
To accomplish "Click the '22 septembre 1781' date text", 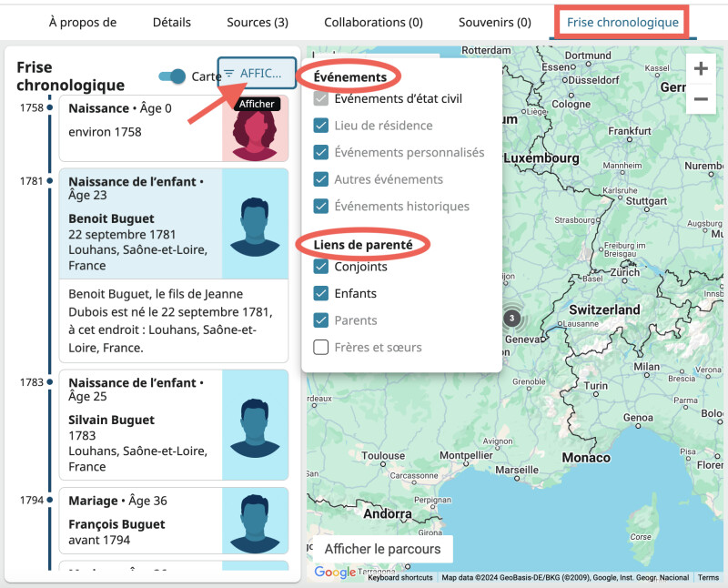I will click(x=122, y=235).
